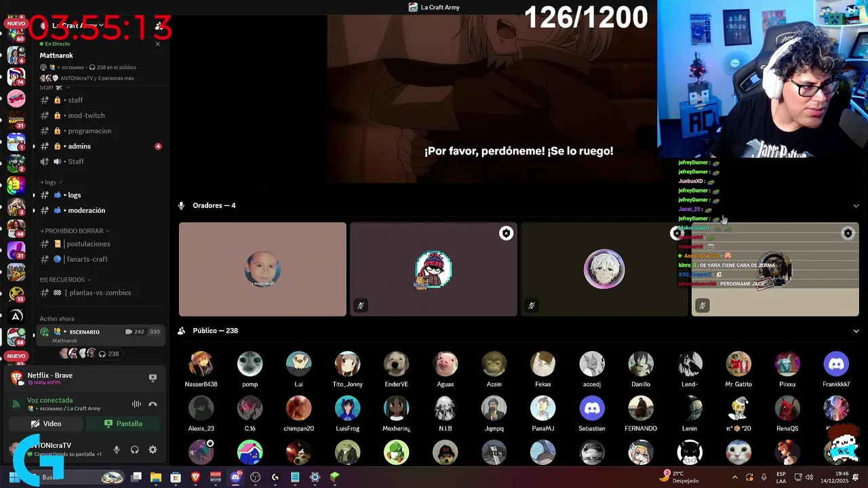Open the postulaciones channel

102,244
